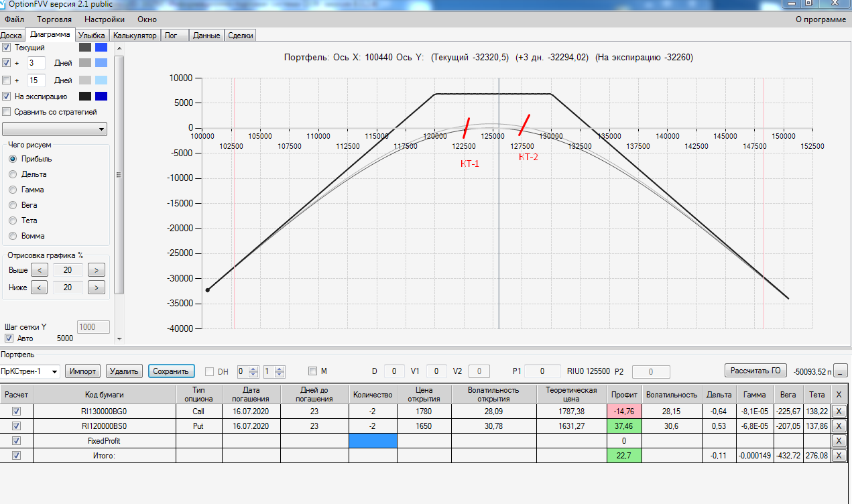Toggle the +3 Дней curve checkbox
Viewport: 852px width, 504px height.
(7, 63)
